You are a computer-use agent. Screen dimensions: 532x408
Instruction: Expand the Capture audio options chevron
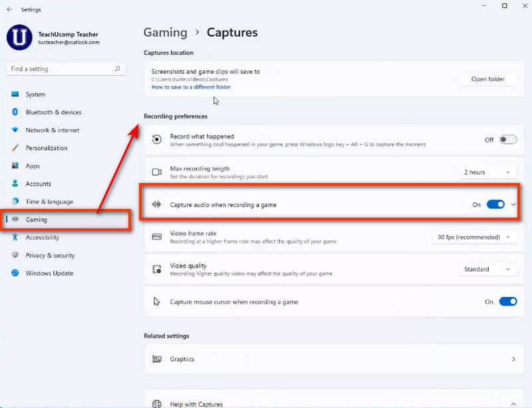point(513,204)
